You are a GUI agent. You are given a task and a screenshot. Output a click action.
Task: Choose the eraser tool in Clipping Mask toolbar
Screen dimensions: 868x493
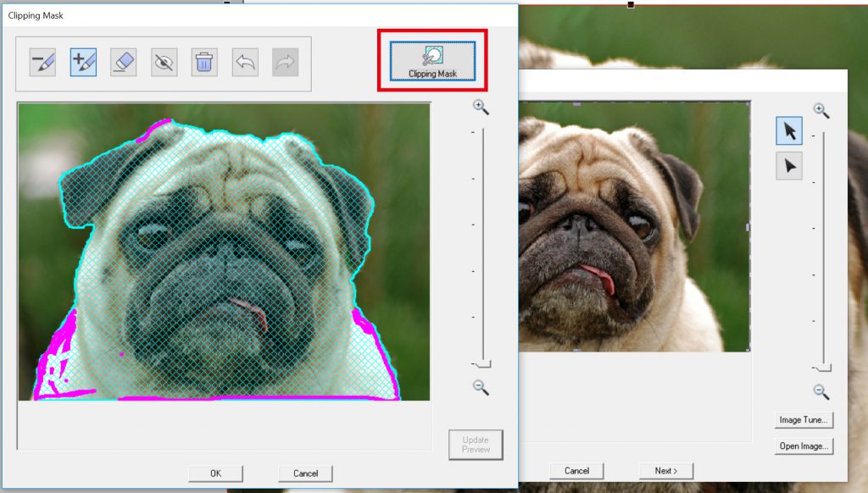124,63
